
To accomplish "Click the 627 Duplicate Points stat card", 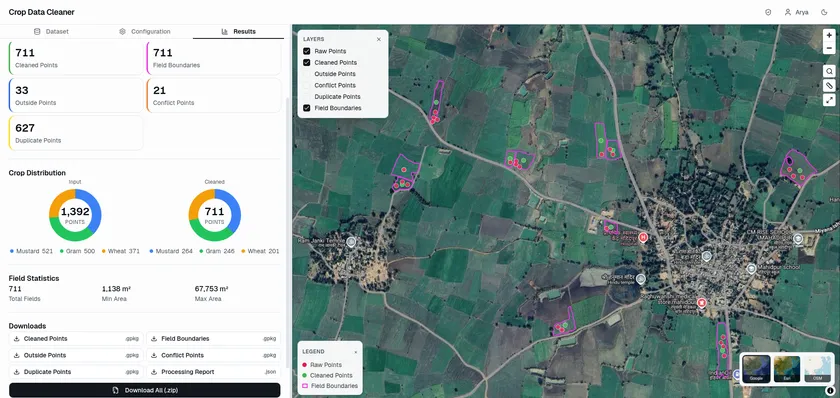I will point(76,133).
